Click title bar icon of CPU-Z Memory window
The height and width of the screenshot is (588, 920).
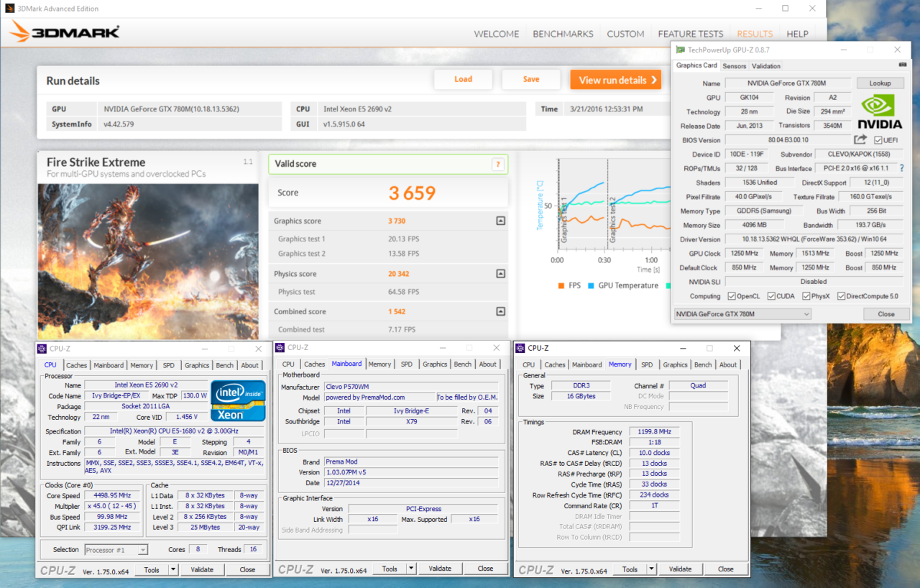click(x=520, y=348)
